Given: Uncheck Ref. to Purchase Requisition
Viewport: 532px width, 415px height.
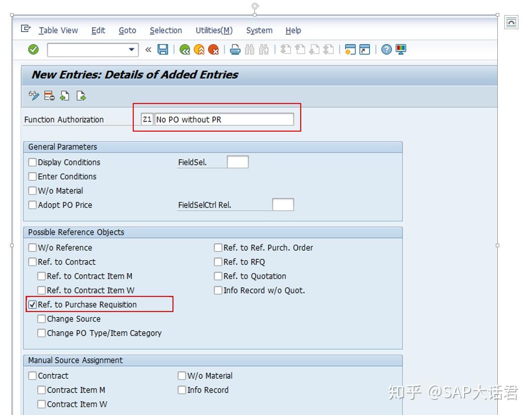Looking at the screenshot, I should click(x=33, y=304).
